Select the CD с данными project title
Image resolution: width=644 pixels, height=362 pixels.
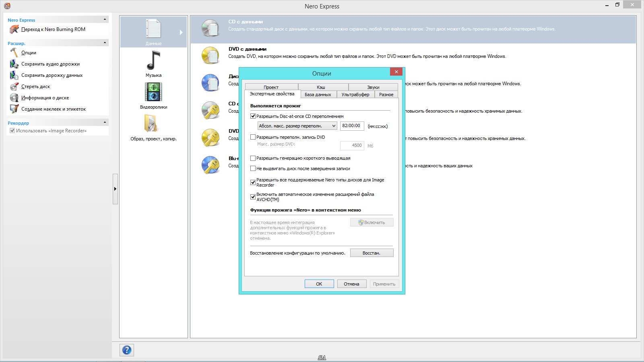click(x=246, y=22)
